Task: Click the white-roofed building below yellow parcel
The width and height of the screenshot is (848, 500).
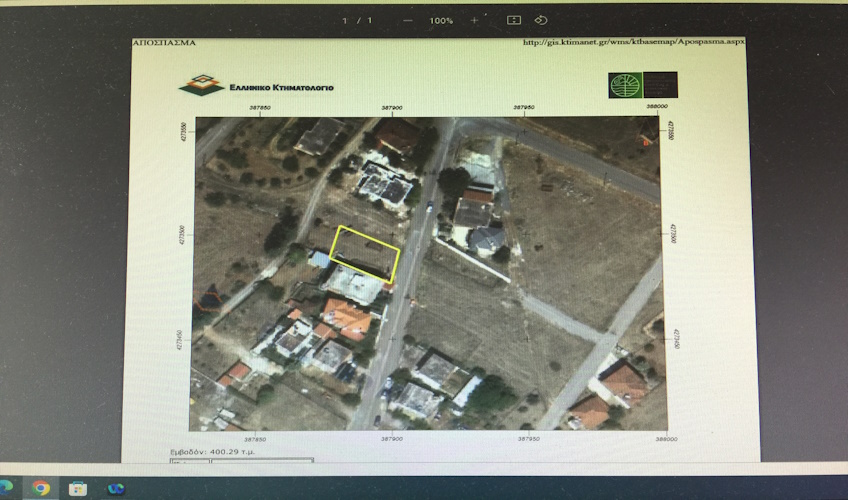Action: 352,285
